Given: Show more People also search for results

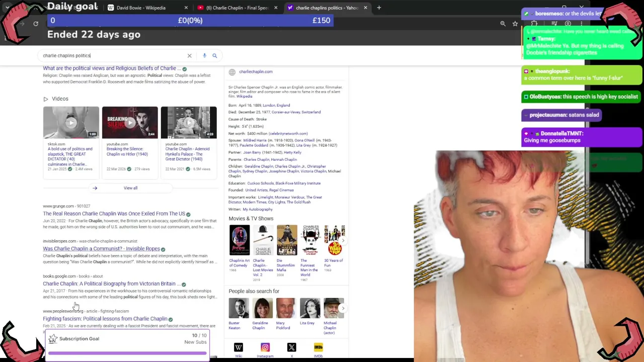Looking at the screenshot, I should coord(343,308).
